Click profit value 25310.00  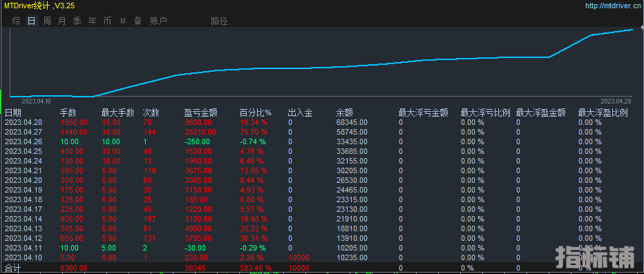(x=200, y=132)
